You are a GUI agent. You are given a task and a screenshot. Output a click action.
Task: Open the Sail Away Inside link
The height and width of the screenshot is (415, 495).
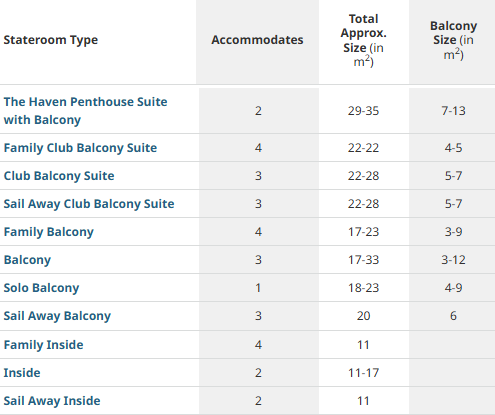pyautogui.click(x=52, y=401)
